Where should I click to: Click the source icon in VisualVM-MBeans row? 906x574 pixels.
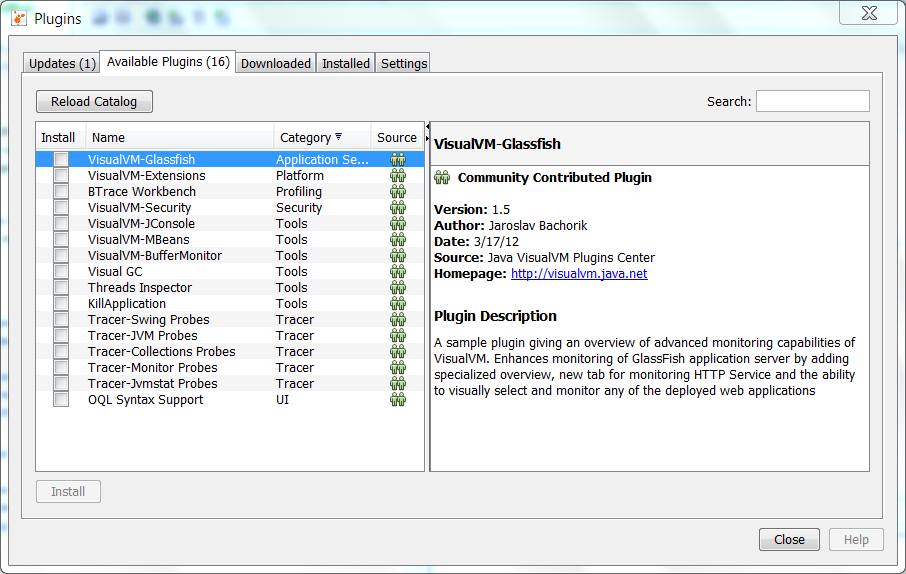pos(398,239)
